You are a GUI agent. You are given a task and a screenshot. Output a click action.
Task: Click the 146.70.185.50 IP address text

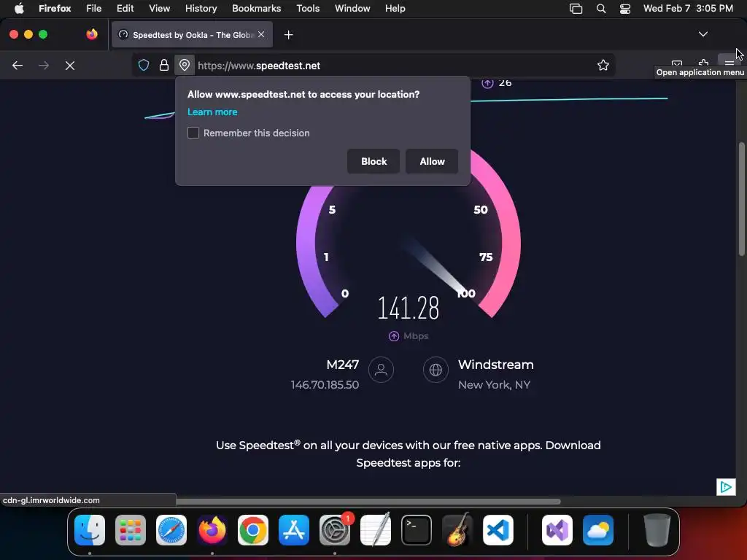pyautogui.click(x=325, y=385)
